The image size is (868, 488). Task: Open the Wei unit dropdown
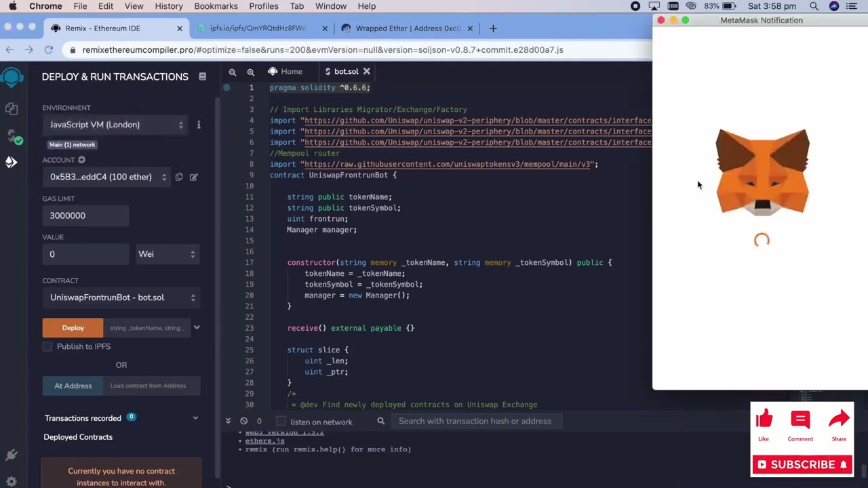click(x=167, y=254)
